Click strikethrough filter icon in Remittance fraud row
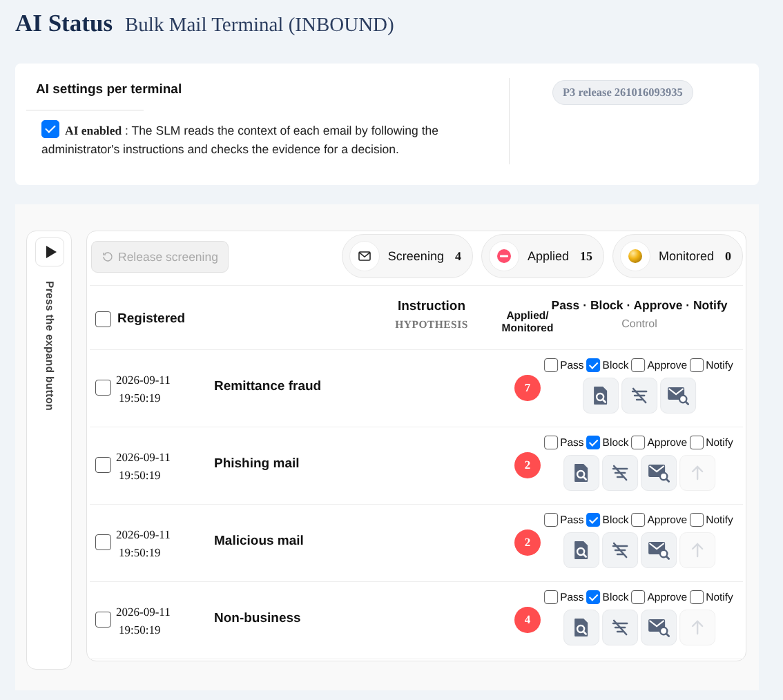 (x=639, y=396)
